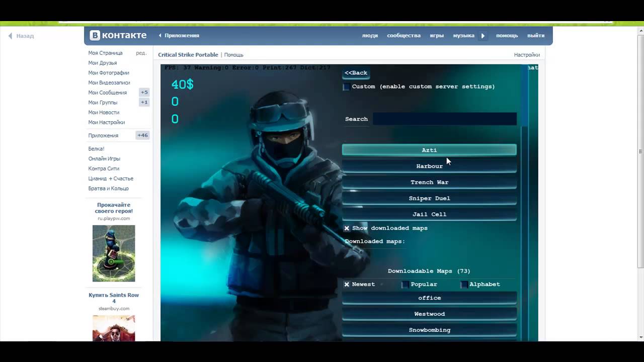The image size is (644, 362).
Task: Click выйти to log out
Action: click(536, 36)
